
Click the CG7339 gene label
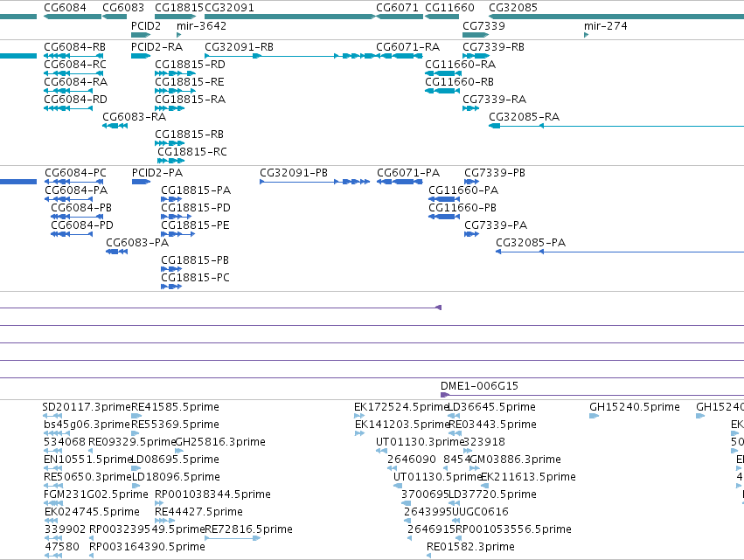pyautogui.click(x=483, y=26)
